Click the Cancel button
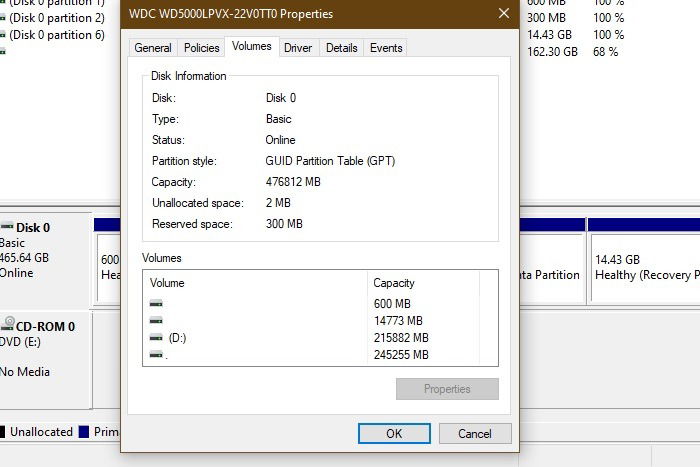The height and width of the screenshot is (467, 700). pyautogui.click(x=475, y=434)
